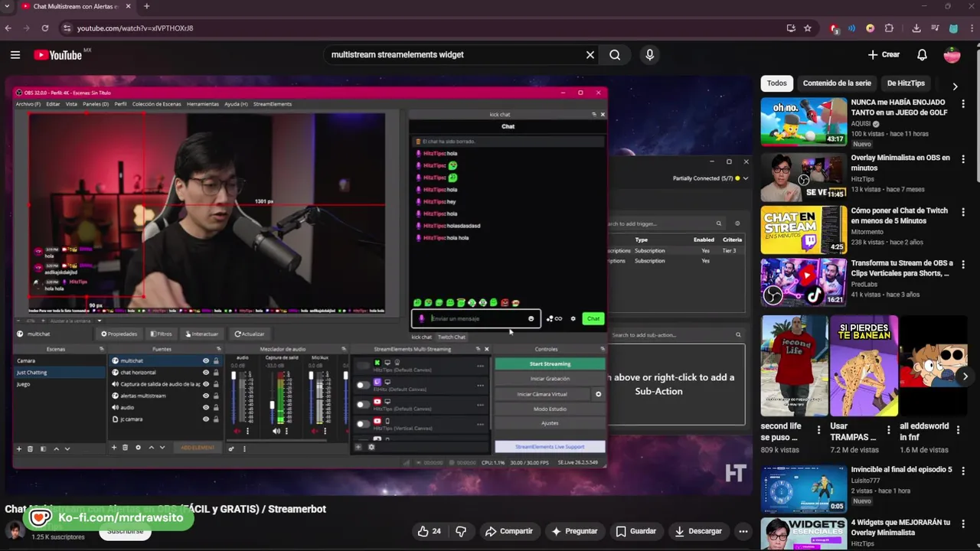Start voice search with microphone

click(x=650, y=55)
